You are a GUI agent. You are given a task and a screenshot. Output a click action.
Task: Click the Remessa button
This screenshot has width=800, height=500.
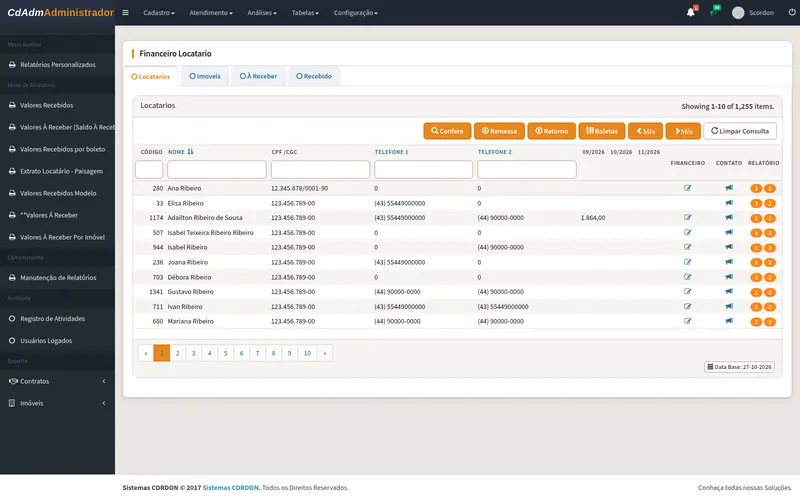(499, 131)
